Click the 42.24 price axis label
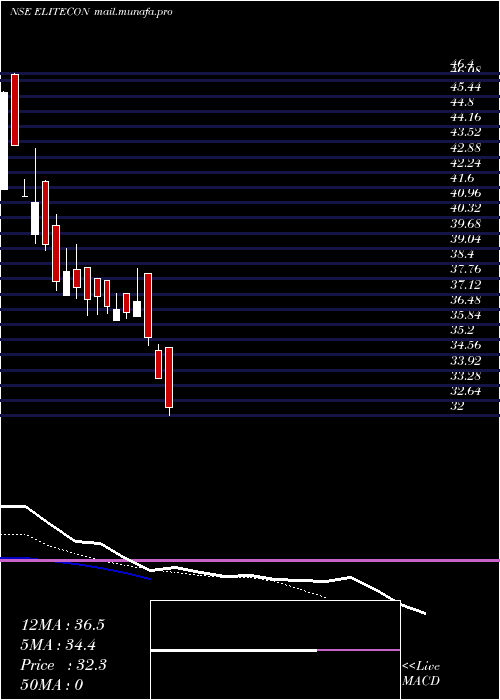The image size is (500, 700). tap(466, 163)
